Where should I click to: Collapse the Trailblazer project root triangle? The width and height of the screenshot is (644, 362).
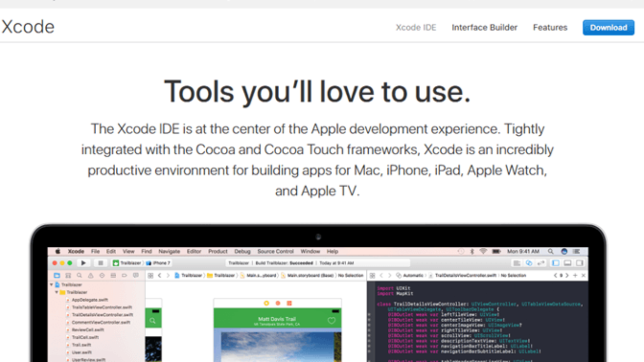(51, 285)
